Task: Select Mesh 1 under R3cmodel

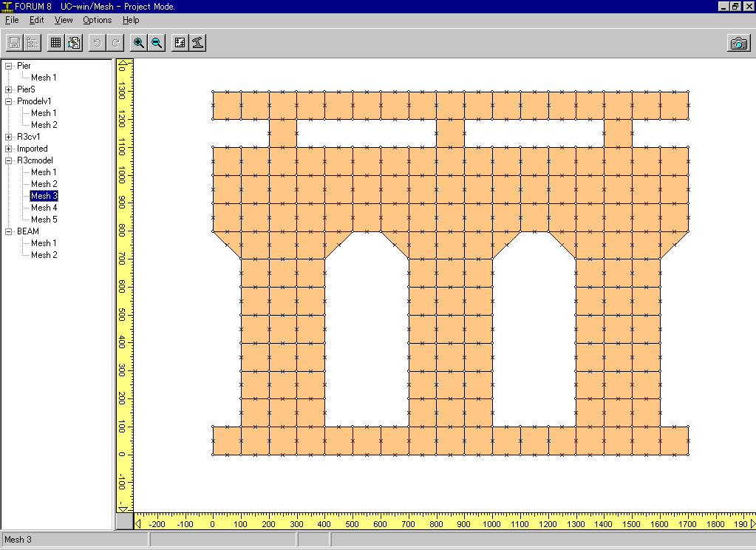Action: [44, 172]
